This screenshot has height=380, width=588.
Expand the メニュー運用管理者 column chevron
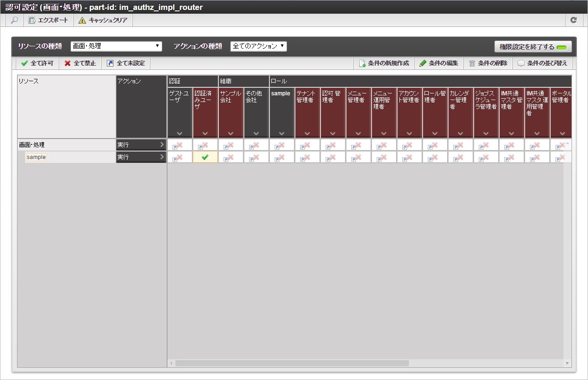[384, 134]
